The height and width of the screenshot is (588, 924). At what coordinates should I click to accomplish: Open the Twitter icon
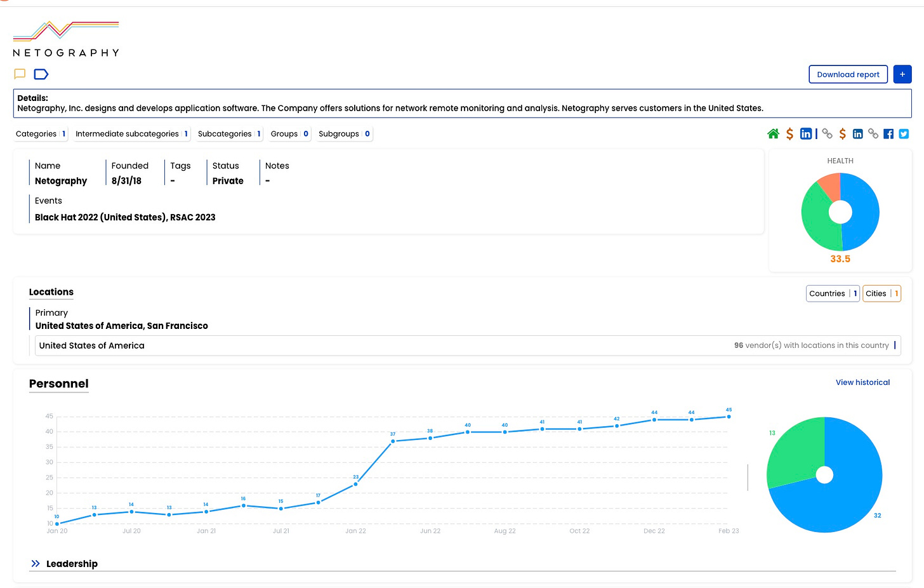click(904, 133)
